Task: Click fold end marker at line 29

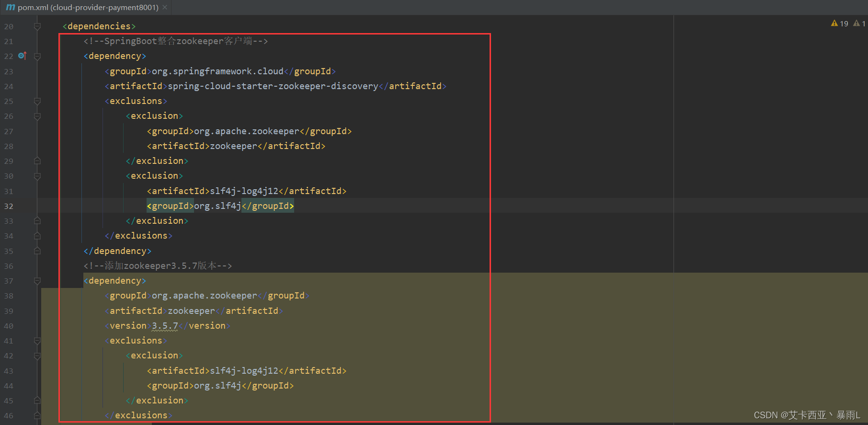Action: 37,161
